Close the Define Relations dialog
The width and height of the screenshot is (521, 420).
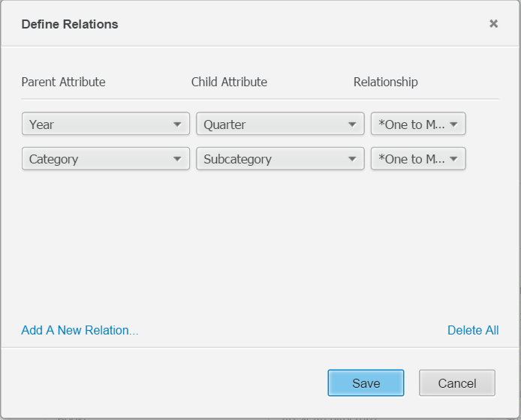click(x=493, y=24)
